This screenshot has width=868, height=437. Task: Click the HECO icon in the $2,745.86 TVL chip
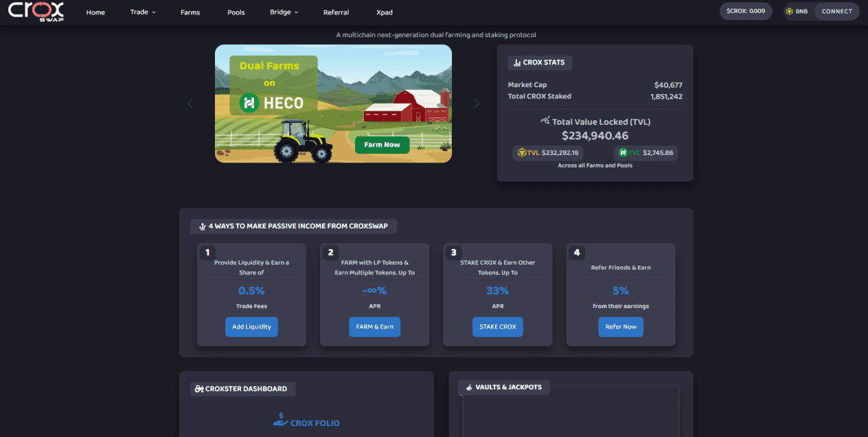[623, 153]
